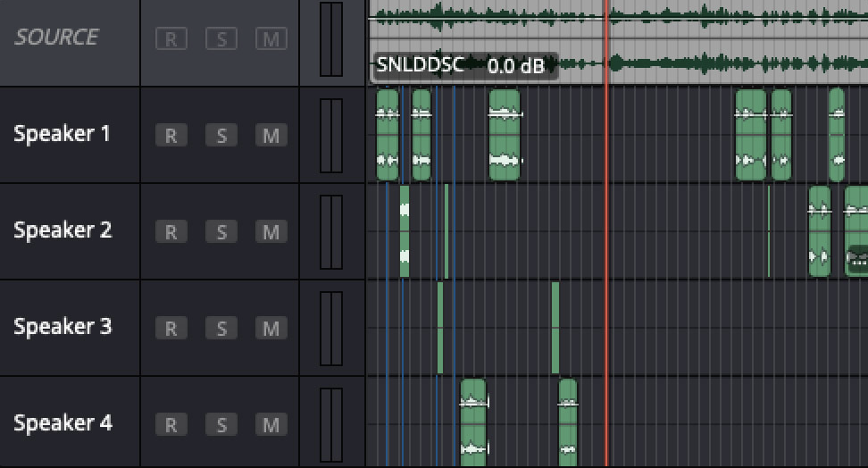Select the third Speaker 1 clip

[x=505, y=135]
